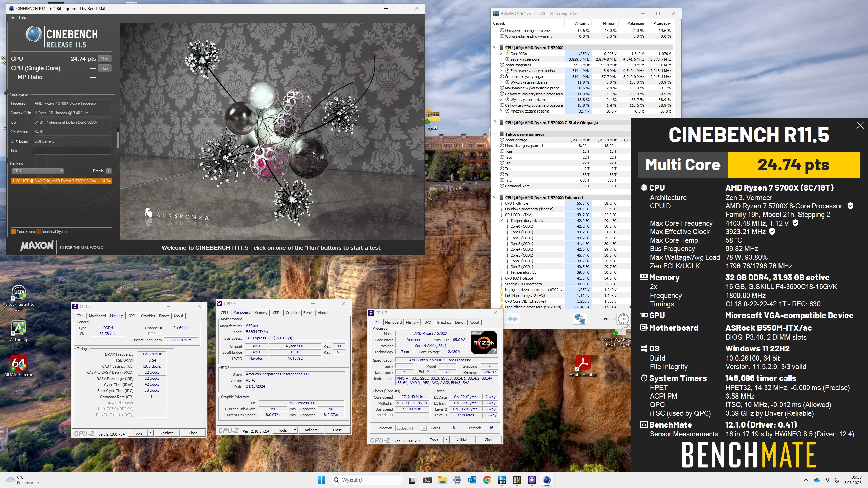Open Wi-Fi network tray icon
Image resolution: width=868 pixels, height=488 pixels.
click(827, 480)
